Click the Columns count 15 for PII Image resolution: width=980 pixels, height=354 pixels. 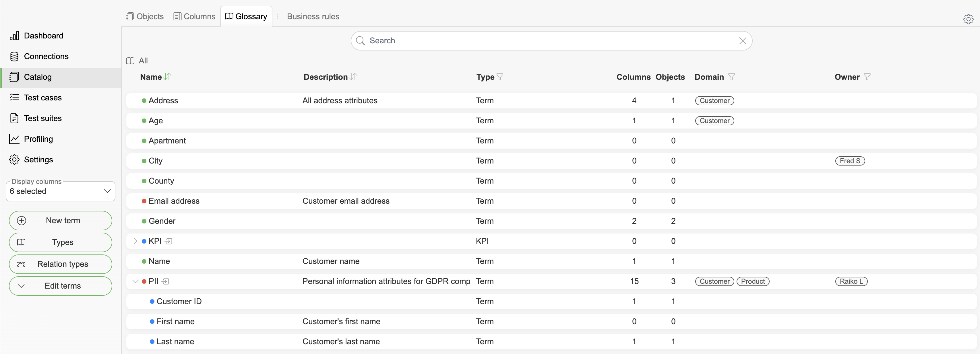pyautogui.click(x=634, y=281)
